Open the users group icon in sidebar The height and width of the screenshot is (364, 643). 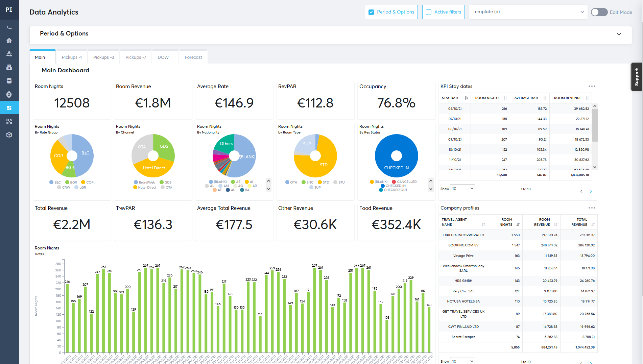click(x=9, y=54)
